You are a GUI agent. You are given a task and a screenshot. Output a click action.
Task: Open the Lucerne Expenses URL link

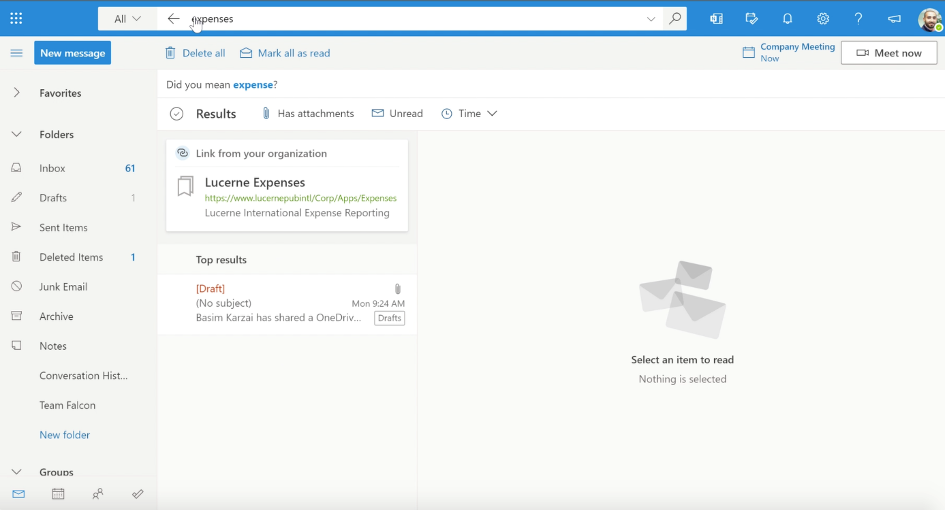[x=301, y=198]
